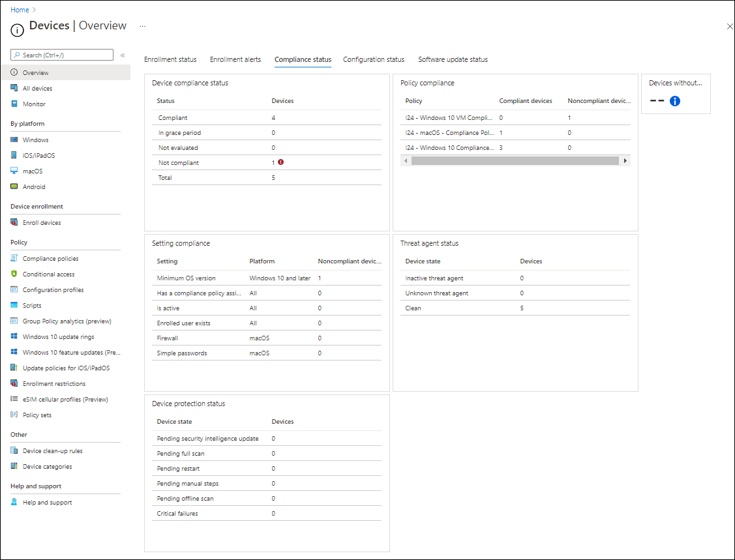Click the Inactive threat agent row
This screenshot has height=560, width=735.
point(515,278)
